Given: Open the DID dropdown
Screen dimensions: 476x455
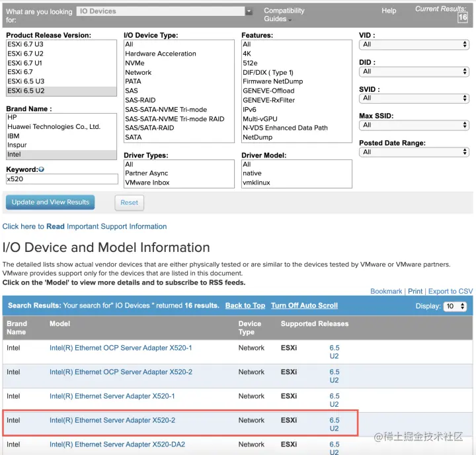Looking at the screenshot, I should tap(414, 71).
